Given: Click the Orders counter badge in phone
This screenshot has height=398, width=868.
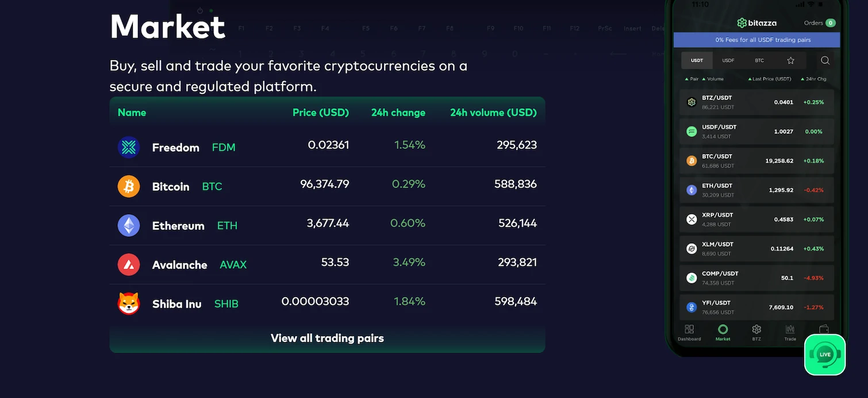Looking at the screenshot, I should point(830,23).
